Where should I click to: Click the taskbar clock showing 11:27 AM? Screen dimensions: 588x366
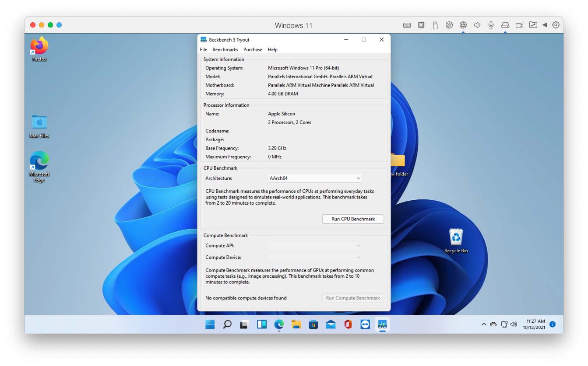[x=535, y=324]
